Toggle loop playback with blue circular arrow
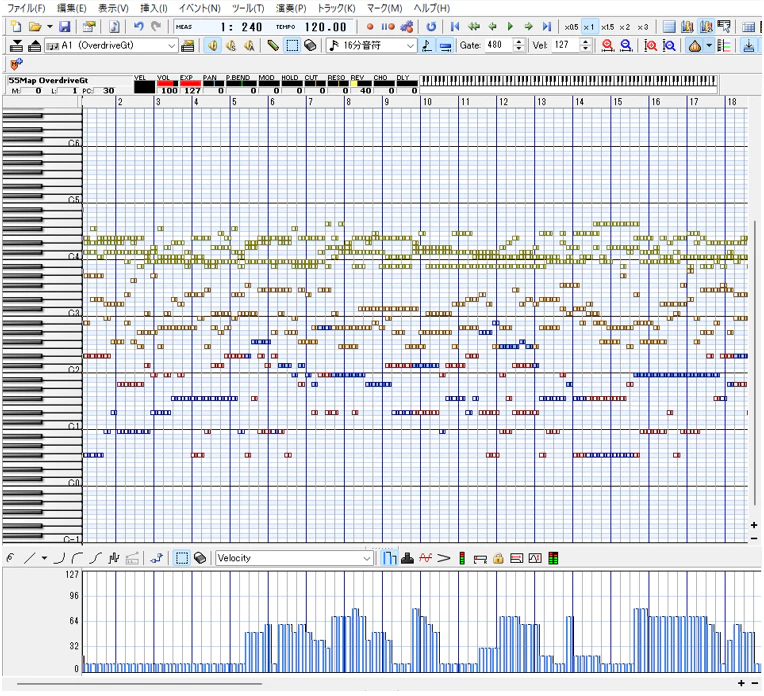764x696 pixels. [x=431, y=27]
